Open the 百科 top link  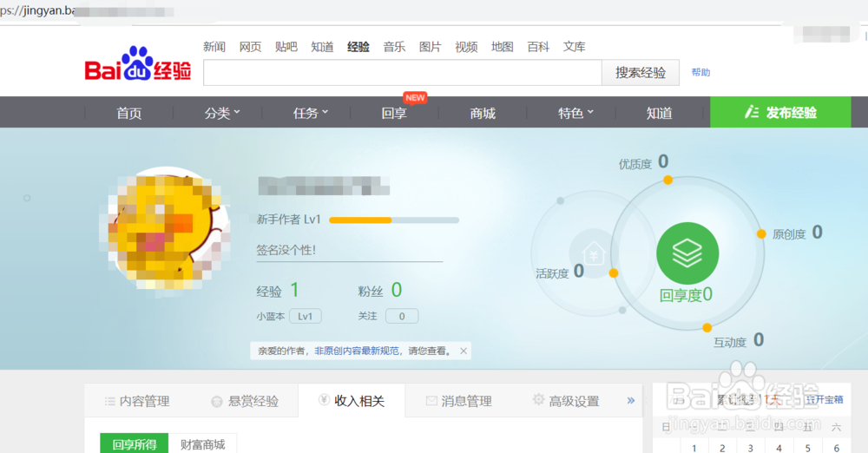point(538,47)
